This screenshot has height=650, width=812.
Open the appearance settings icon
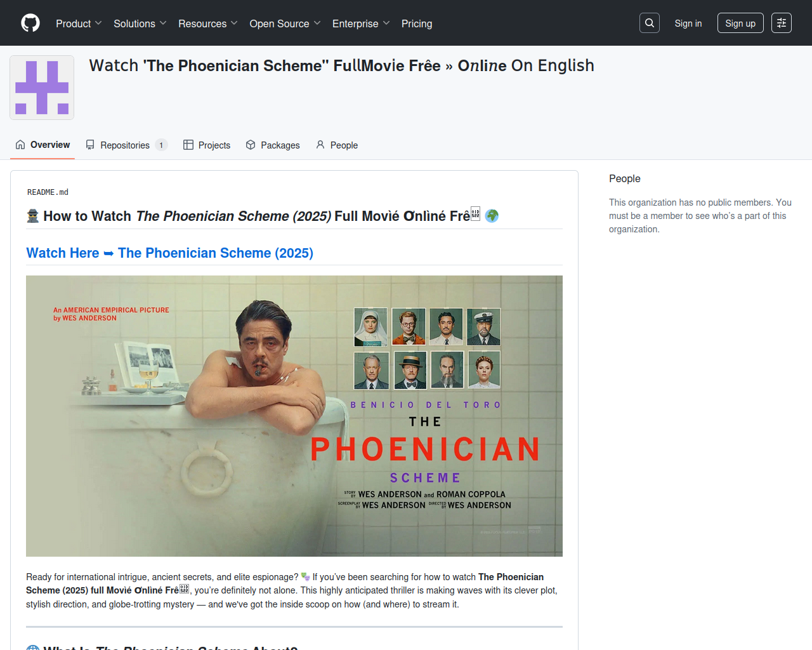(x=782, y=23)
